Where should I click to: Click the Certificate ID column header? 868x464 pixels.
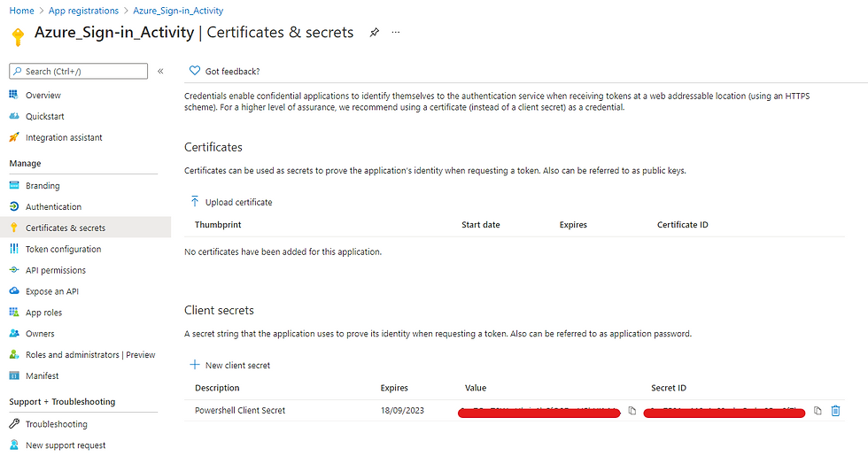(683, 224)
